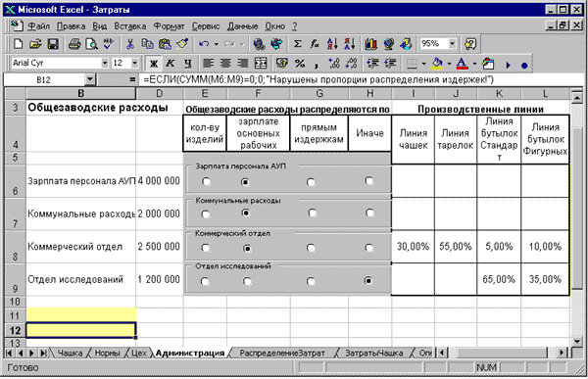Viewport: 588px width, 379px height.
Task: Select Иначе radio for Отдел исследований
Action: (x=368, y=280)
